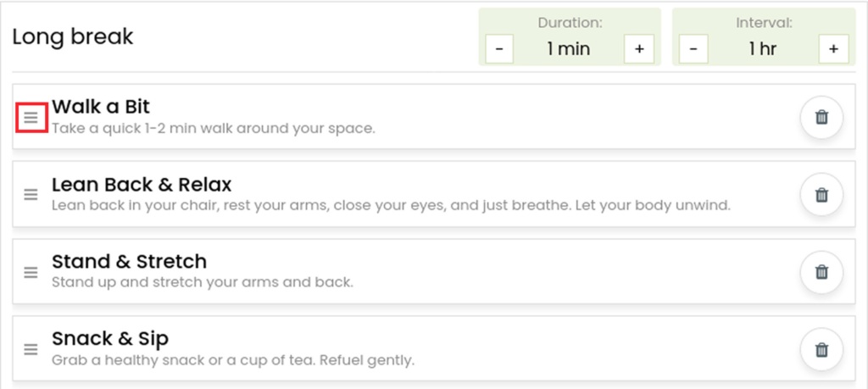868x389 pixels.
Task: Increase the long break Duration
Action: click(639, 48)
